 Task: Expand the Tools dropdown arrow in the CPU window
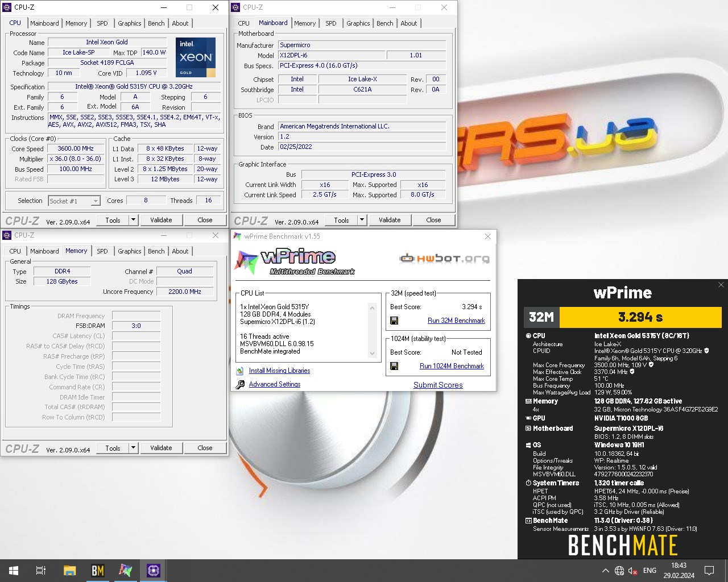[x=133, y=220]
